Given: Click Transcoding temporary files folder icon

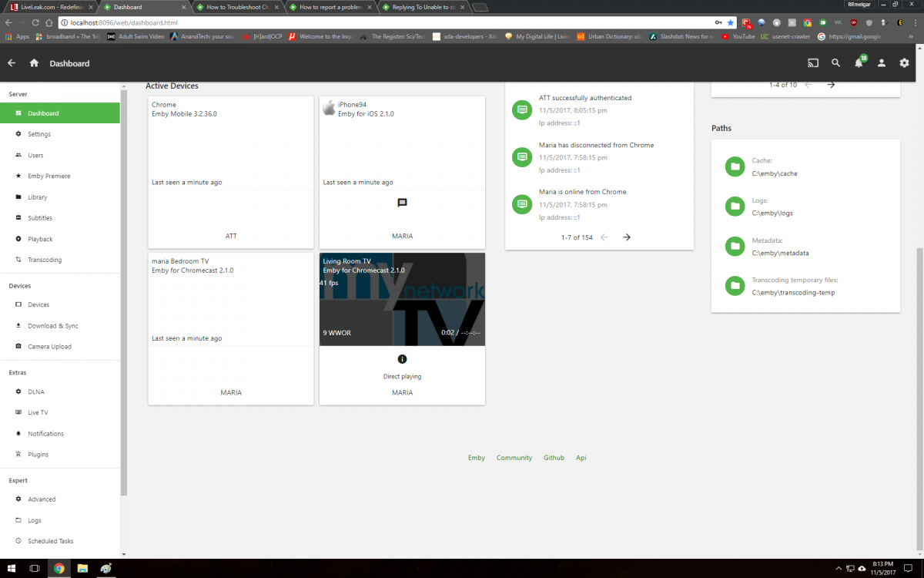Looking at the screenshot, I should coord(735,286).
